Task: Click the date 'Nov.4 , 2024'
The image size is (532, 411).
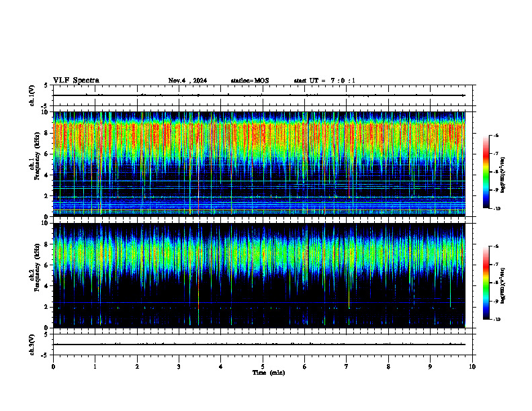Action: [187, 81]
